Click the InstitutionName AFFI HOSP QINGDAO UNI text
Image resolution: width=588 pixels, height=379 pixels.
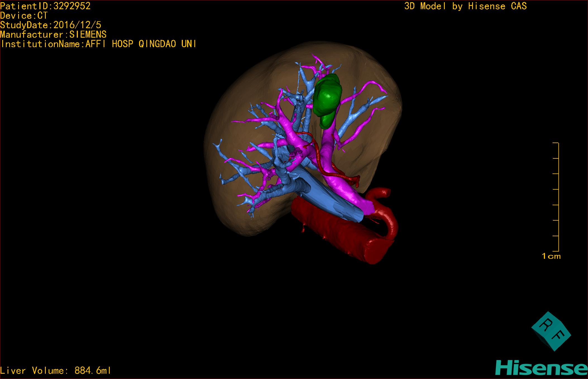pyautogui.click(x=98, y=44)
